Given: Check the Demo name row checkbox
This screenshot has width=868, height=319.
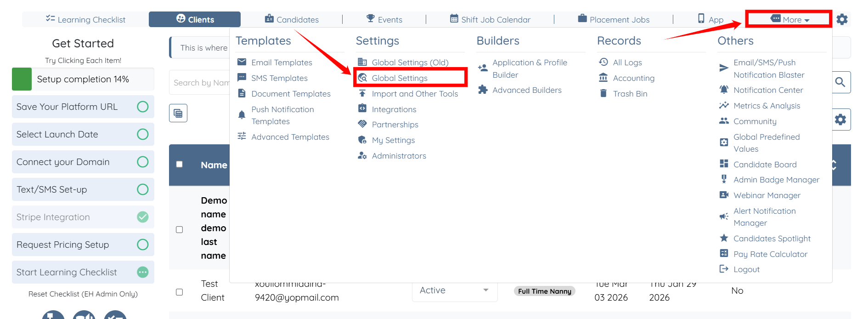Looking at the screenshot, I should click(180, 229).
